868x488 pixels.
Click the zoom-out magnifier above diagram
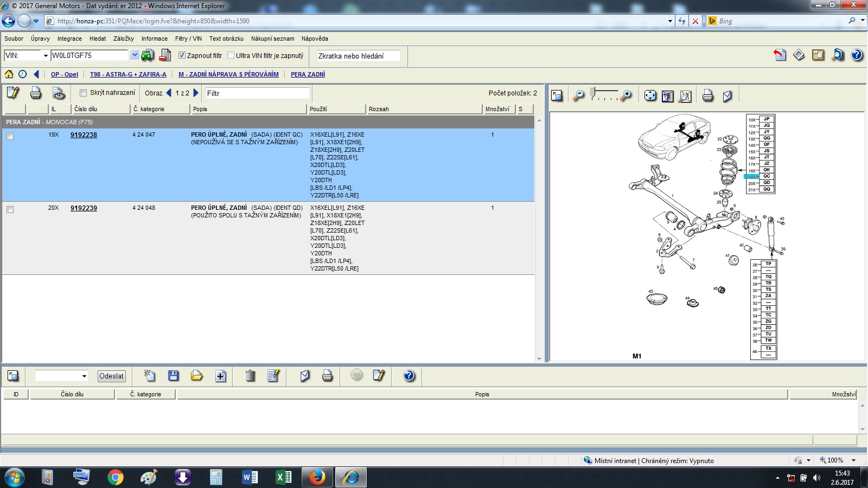pyautogui.click(x=579, y=96)
